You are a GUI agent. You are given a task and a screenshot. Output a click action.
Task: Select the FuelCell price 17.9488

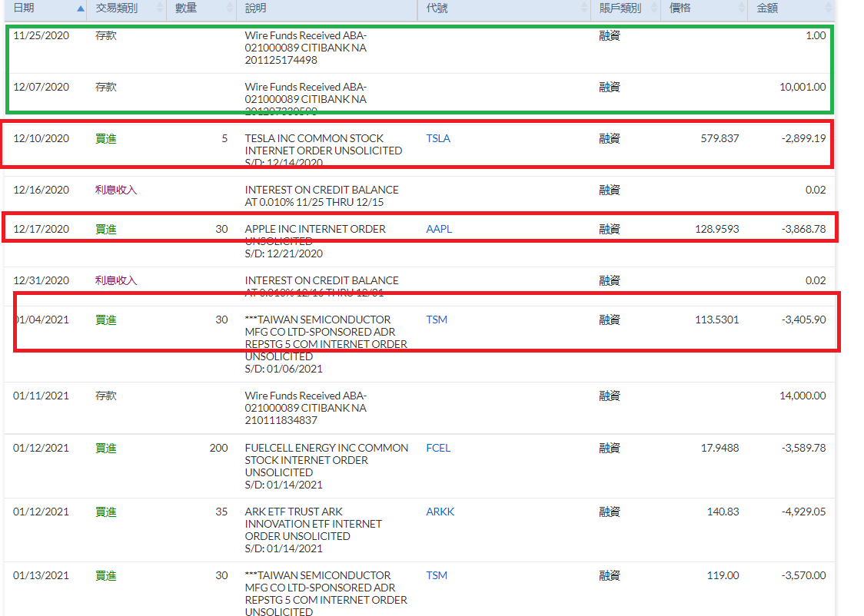click(x=719, y=448)
